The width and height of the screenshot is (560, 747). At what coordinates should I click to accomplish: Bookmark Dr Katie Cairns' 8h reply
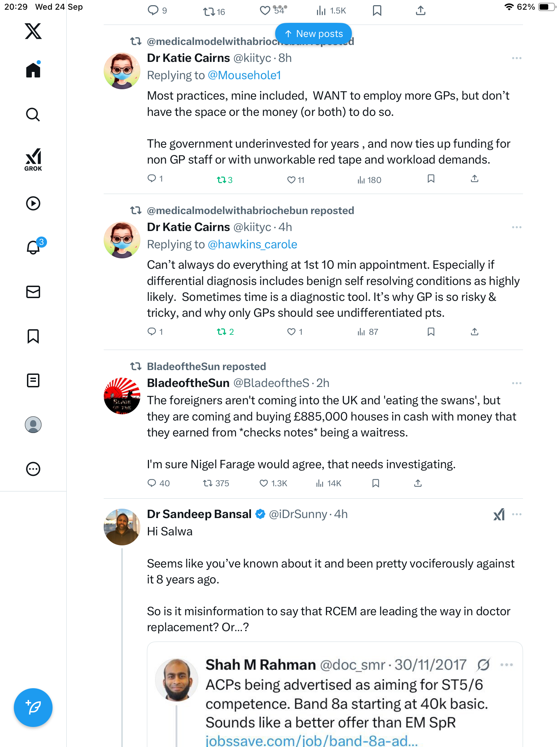click(x=431, y=179)
